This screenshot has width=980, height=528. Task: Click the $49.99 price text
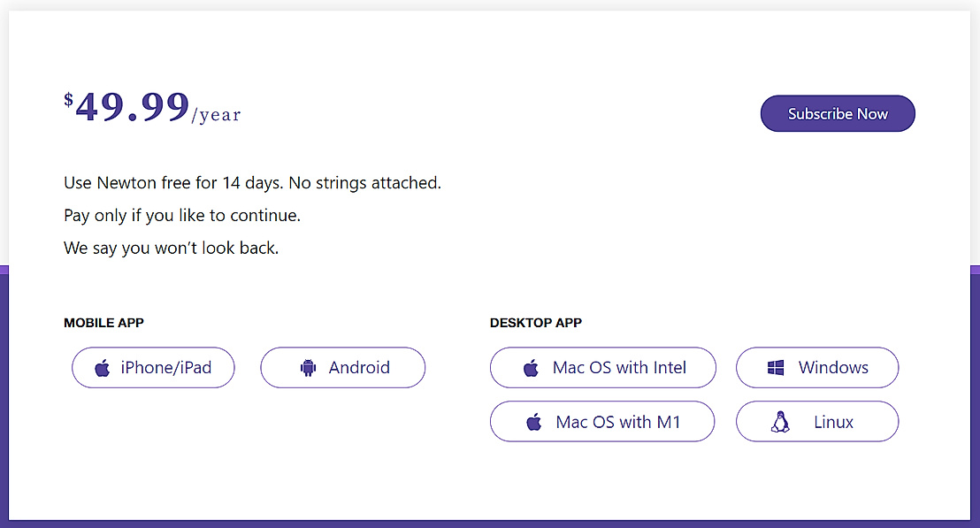tap(132, 108)
